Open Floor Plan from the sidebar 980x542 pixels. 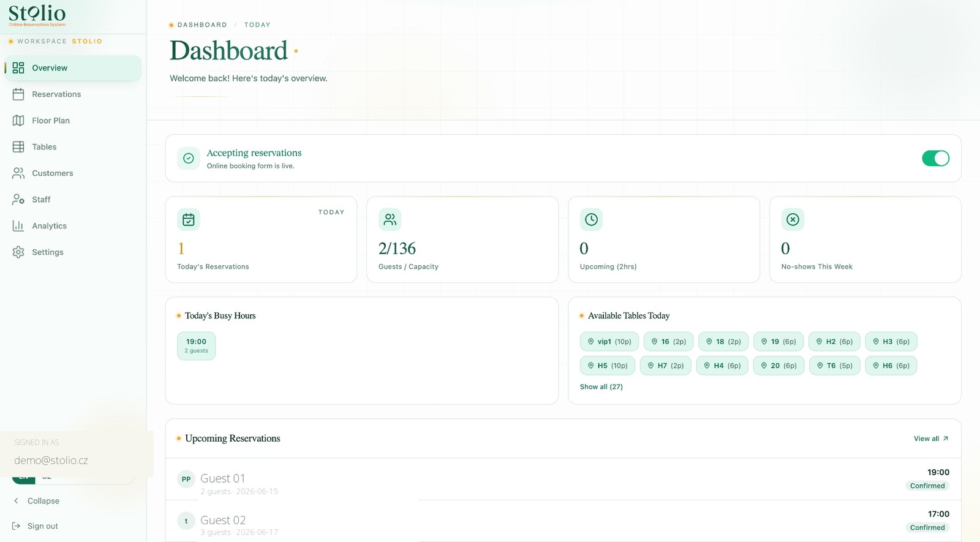(x=73, y=121)
